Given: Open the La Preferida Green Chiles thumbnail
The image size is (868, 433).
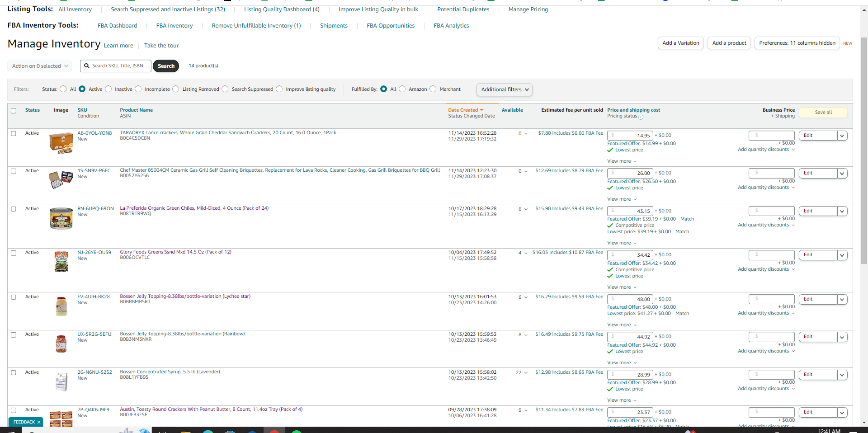Looking at the screenshot, I should coord(61,218).
